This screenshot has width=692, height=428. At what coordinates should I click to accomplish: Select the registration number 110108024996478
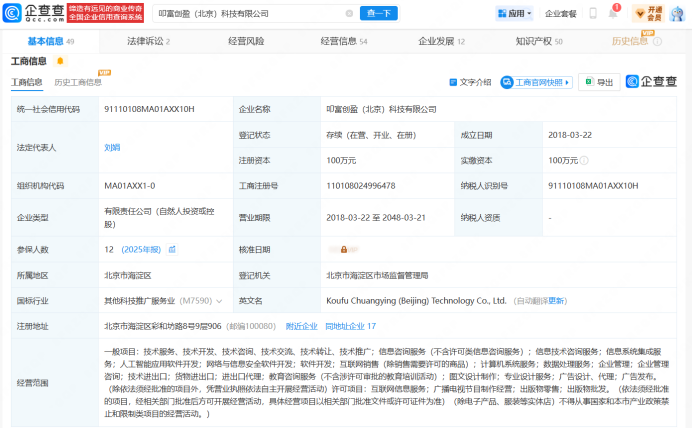(361, 186)
